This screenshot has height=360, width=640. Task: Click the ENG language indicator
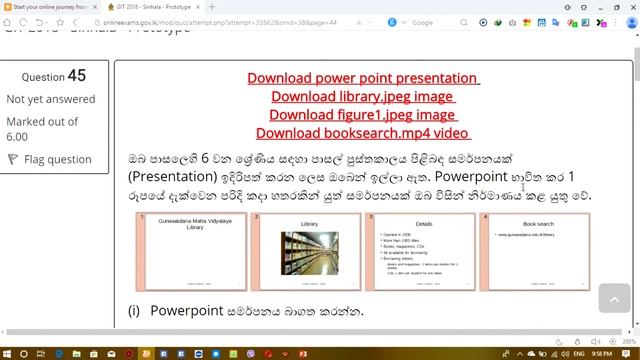579,354
